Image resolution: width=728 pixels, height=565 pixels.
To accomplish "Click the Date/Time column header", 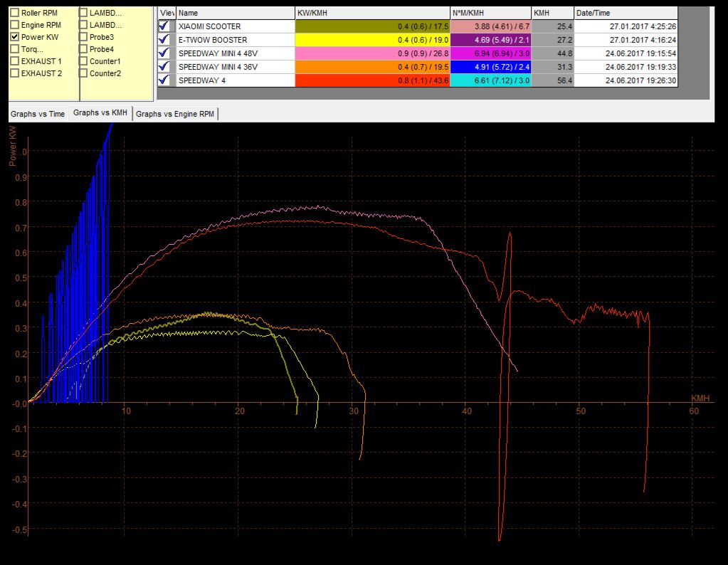I will click(x=626, y=13).
